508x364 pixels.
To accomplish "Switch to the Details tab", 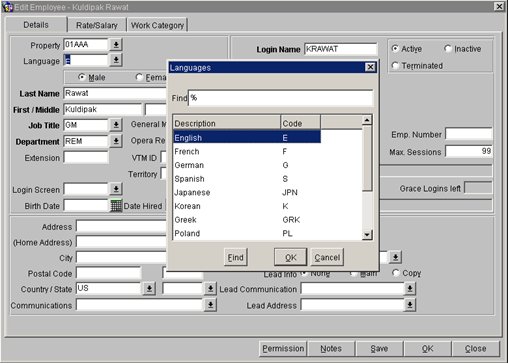I will click(x=36, y=25).
